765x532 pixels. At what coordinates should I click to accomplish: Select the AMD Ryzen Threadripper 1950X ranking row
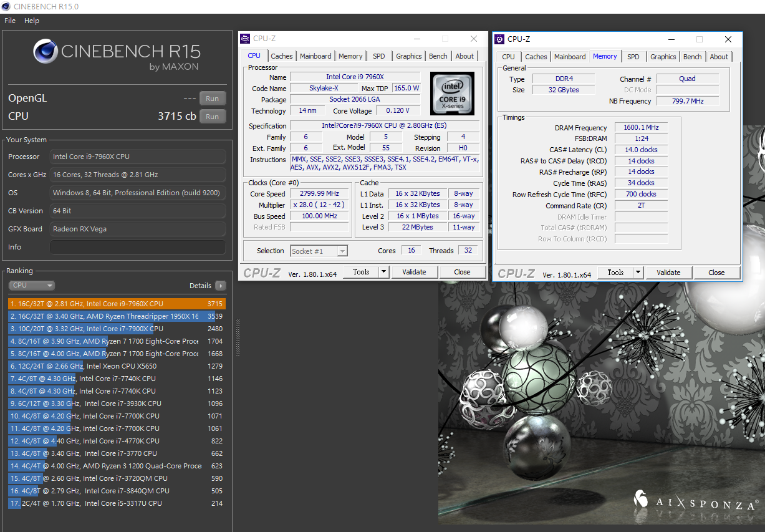117,316
